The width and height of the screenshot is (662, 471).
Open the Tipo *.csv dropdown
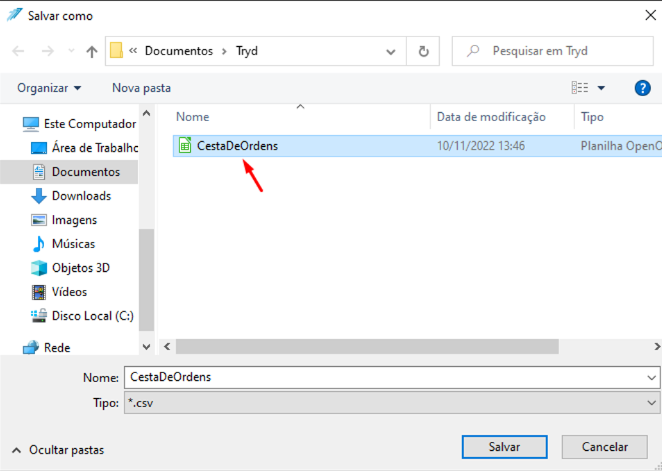(392, 403)
